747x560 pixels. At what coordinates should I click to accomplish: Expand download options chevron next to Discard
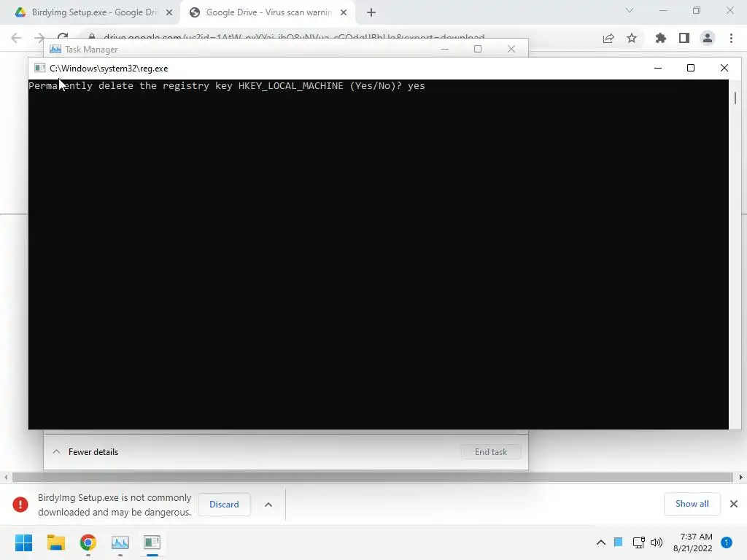[x=268, y=505]
